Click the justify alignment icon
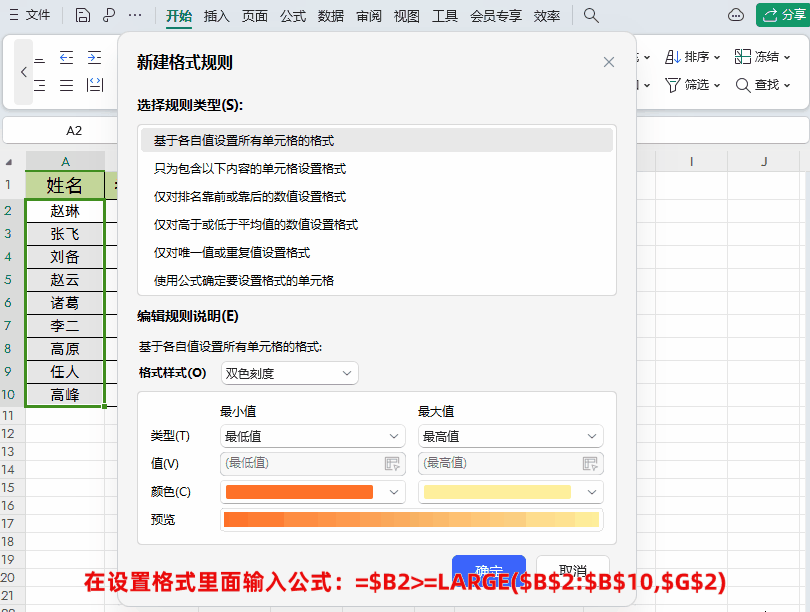 (66, 85)
